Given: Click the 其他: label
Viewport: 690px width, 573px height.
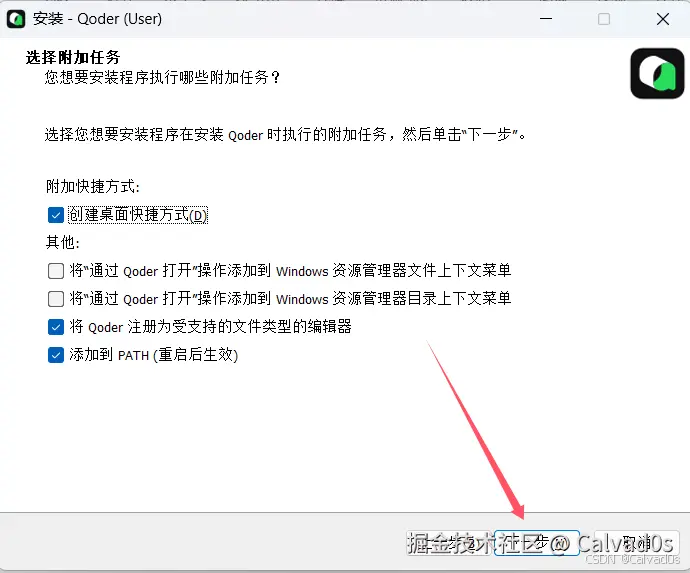Looking at the screenshot, I should (63, 242).
